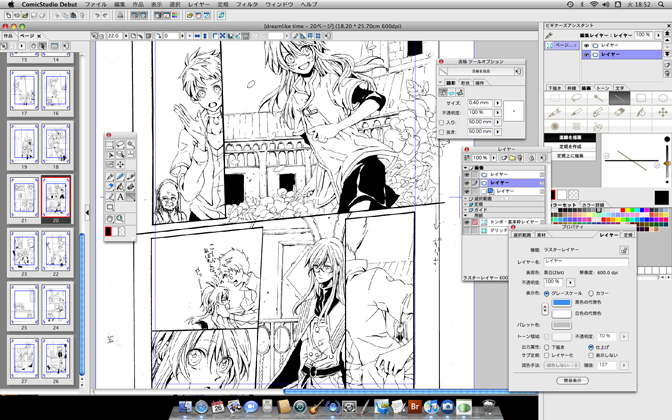Select the グレースケール radio button
672x420 pixels.
pos(546,294)
